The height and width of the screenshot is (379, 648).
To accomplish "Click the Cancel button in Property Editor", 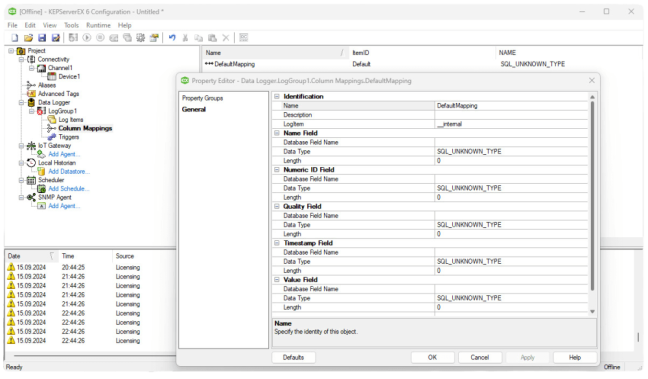I will (480, 358).
